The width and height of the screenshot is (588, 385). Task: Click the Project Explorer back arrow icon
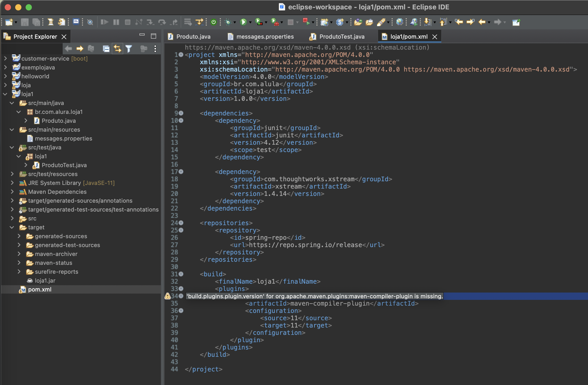pyautogui.click(x=68, y=49)
